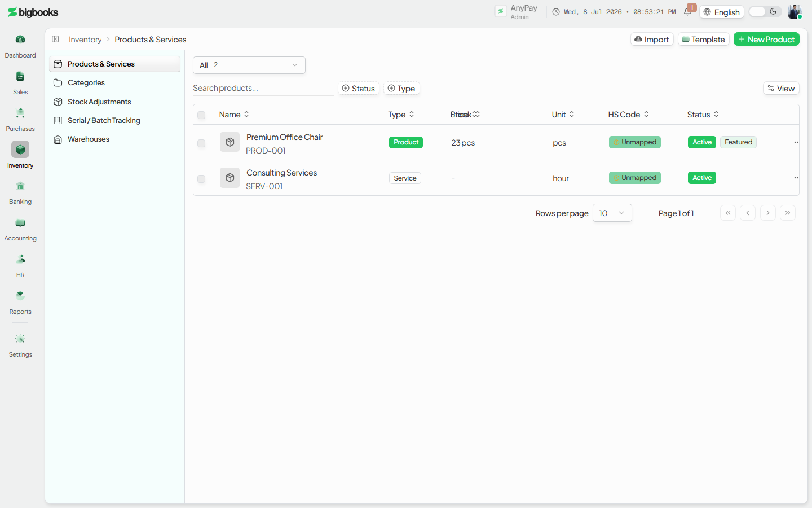The width and height of the screenshot is (812, 508).
Task: Click the clock icon beside the date
Action: pos(556,12)
